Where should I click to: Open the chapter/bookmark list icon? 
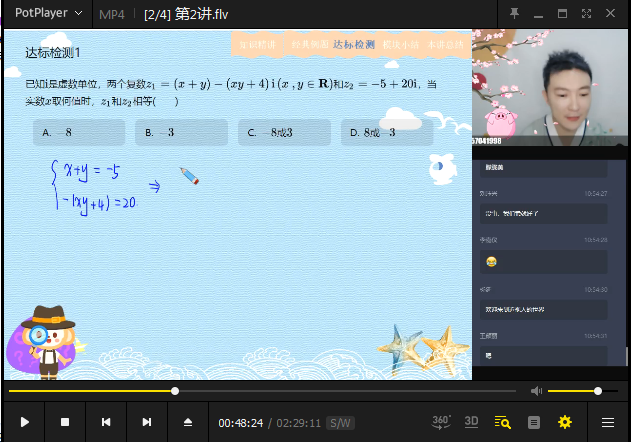point(534,422)
